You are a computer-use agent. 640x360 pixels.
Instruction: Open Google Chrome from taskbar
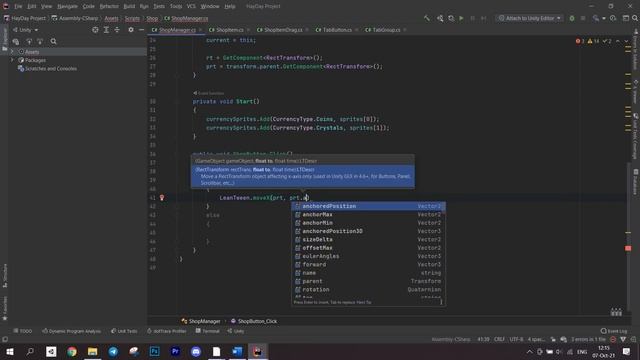click(x=72, y=351)
